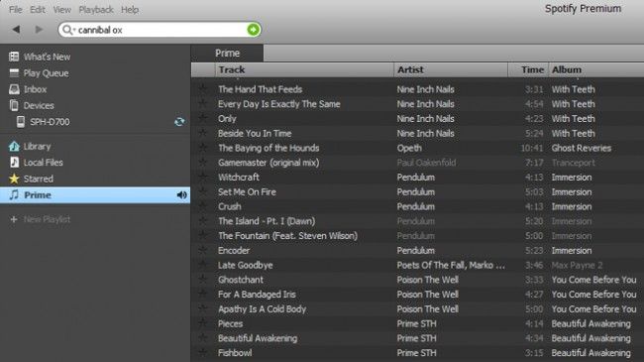Viewport: 644px width, 362px height.
Task: Select The Fountain (Feat. Steven Wilson) title
Action: click(x=288, y=236)
